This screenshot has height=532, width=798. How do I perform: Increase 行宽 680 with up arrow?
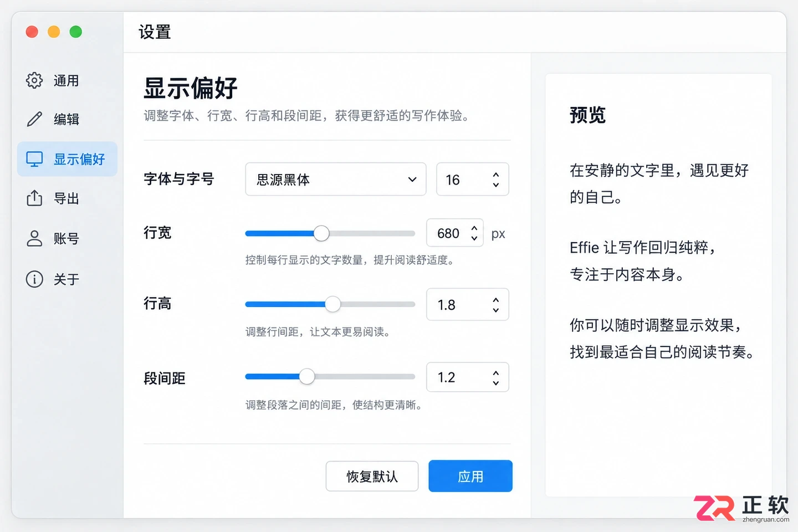(474, 228)
